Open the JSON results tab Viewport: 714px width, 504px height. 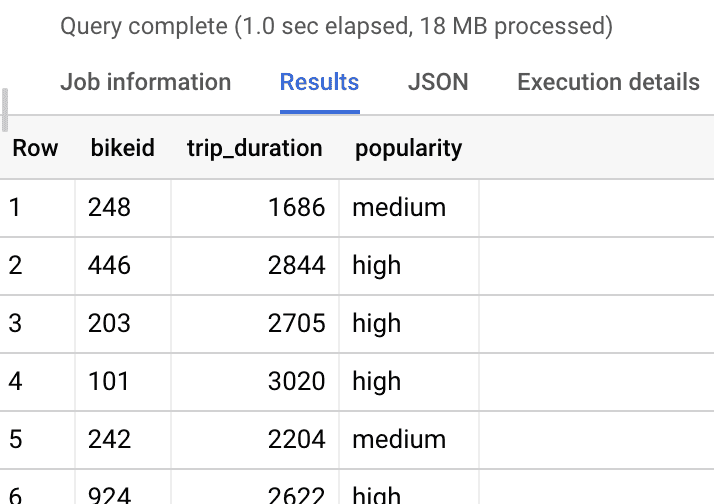click(438, 82)
